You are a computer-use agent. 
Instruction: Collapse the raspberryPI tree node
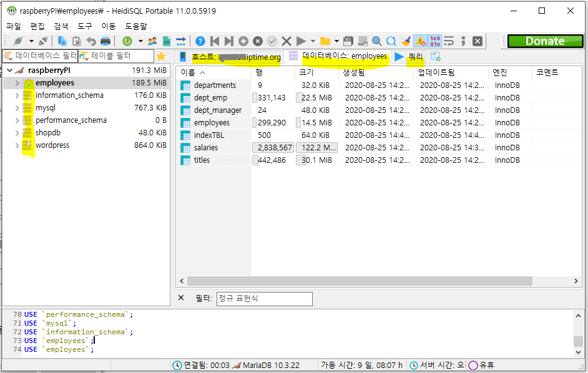(10, 70)
